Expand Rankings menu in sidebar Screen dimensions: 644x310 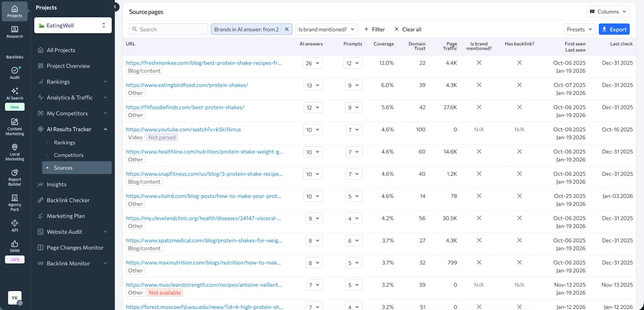[73, 82]
